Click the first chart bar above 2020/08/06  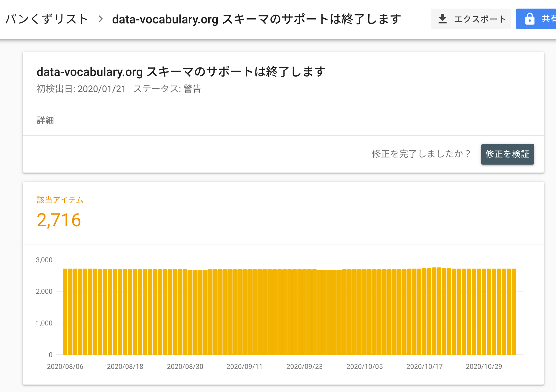point(65,312)
